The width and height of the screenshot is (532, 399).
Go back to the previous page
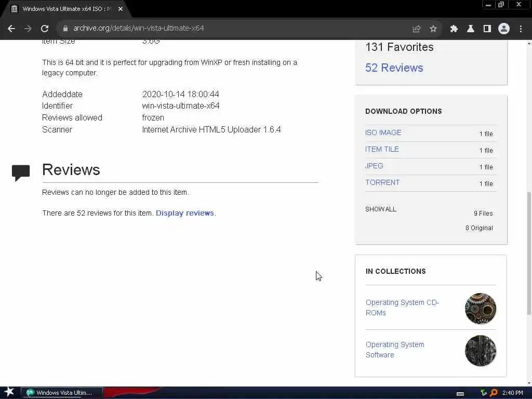[x=11, y=29]
